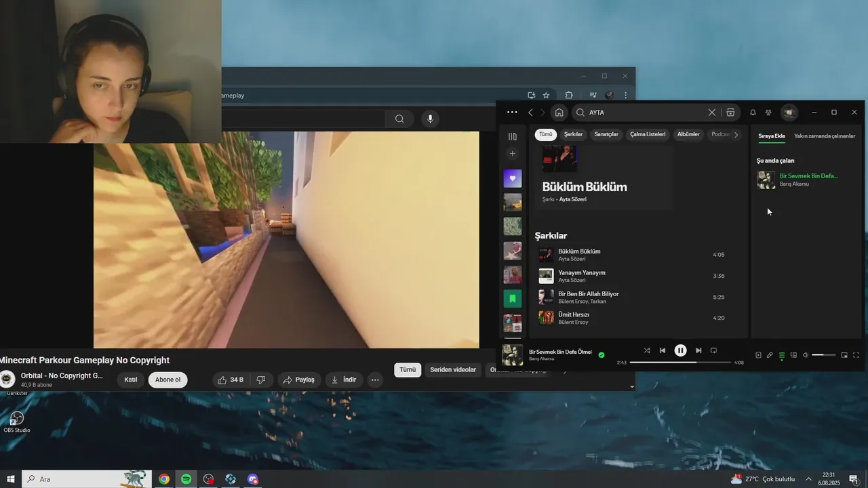The width and height of the screenshot is (868, 488).
Task: Open Spotify three-dots main menu
Action: 512,113
